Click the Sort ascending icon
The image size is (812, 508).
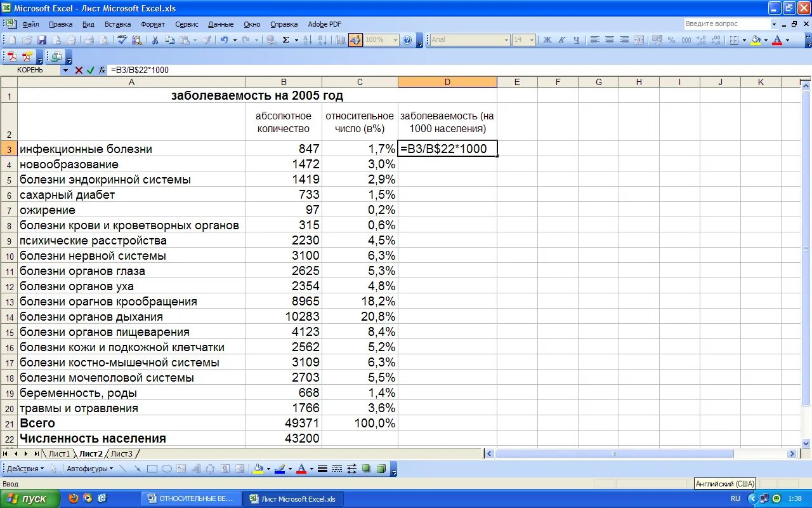click(307, 40)
